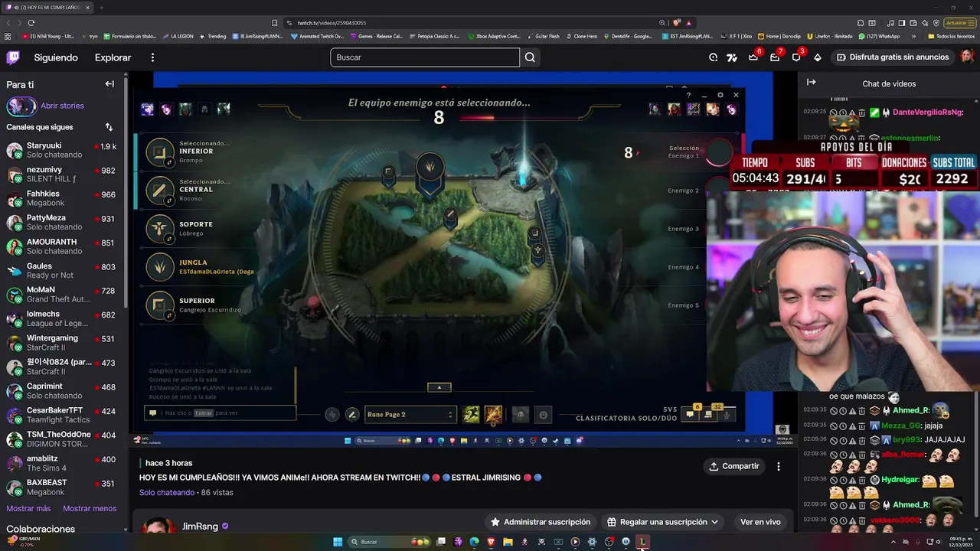
Task: Open more options next to Compartir
Action: (x=778, y=466)
